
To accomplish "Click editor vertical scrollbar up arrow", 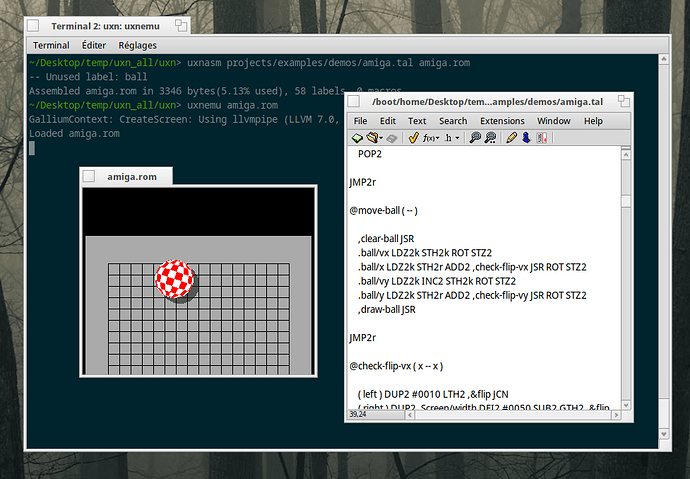I will 626,154.
